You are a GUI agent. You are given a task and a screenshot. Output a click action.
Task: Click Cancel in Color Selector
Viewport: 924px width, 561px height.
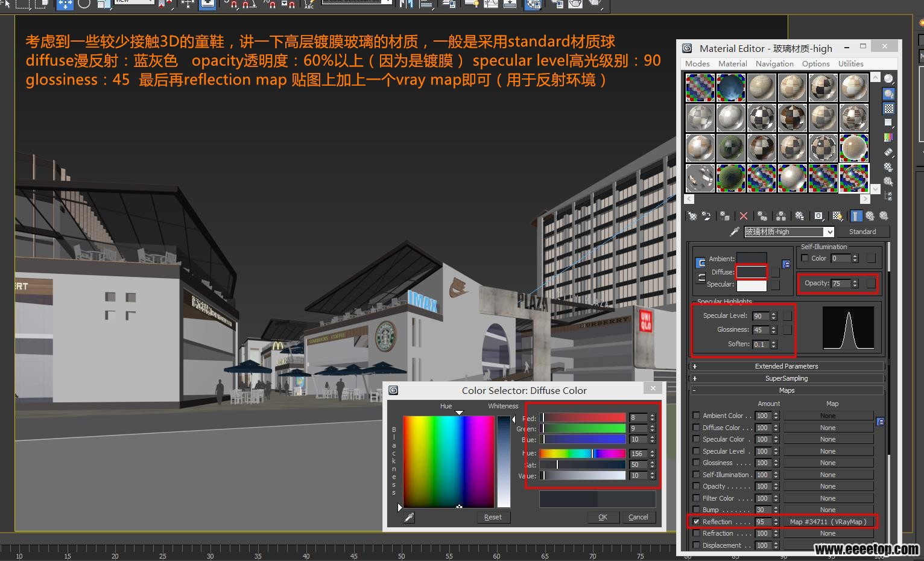pos(638,517)
